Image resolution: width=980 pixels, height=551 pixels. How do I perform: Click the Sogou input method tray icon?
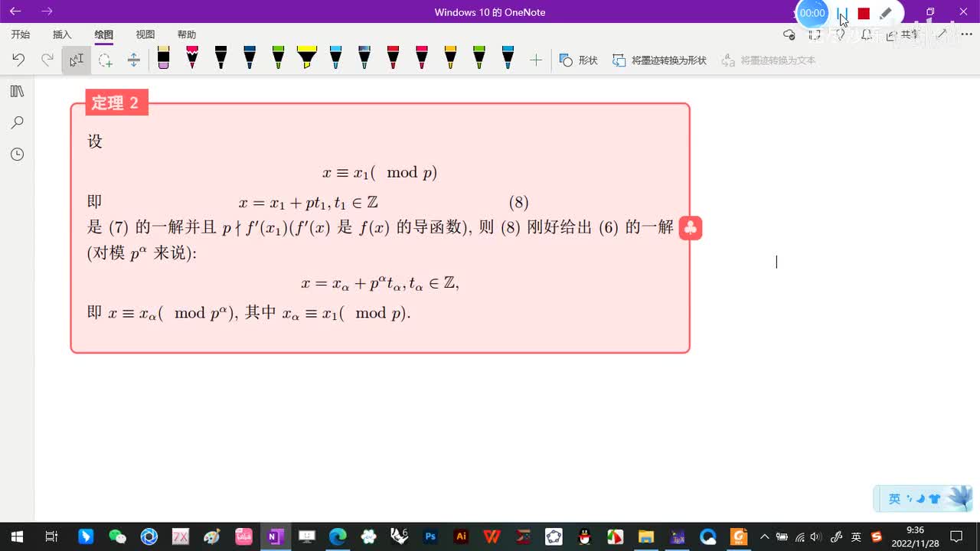(x=877, y=536)
